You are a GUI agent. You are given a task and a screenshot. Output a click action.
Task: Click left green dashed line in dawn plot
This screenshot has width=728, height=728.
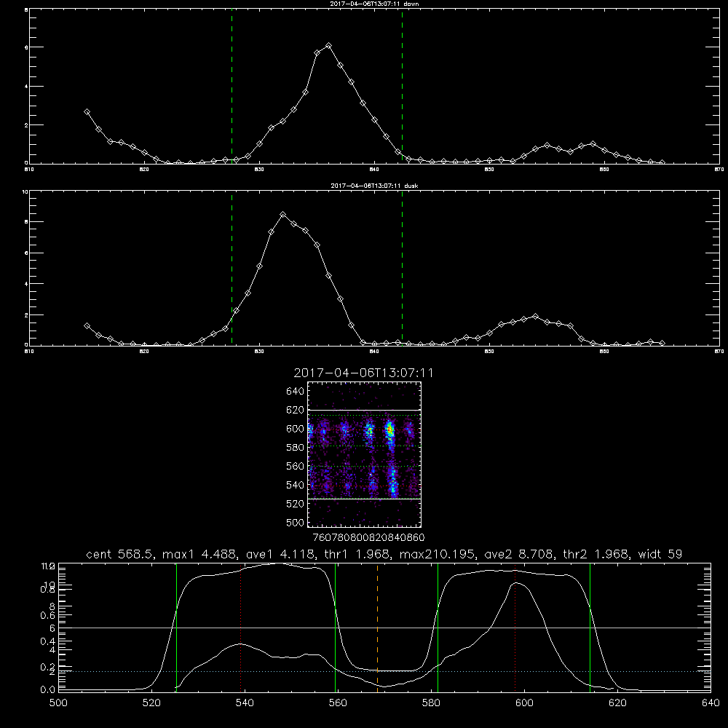232,87
